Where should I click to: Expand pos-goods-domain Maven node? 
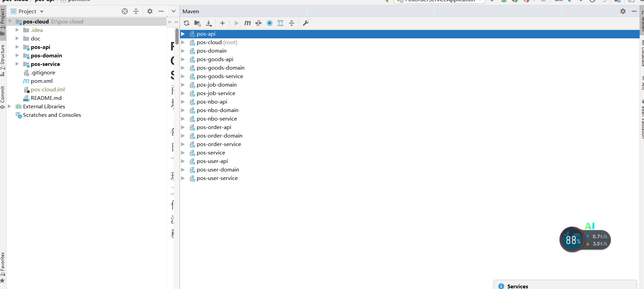[x=183, y=68]
